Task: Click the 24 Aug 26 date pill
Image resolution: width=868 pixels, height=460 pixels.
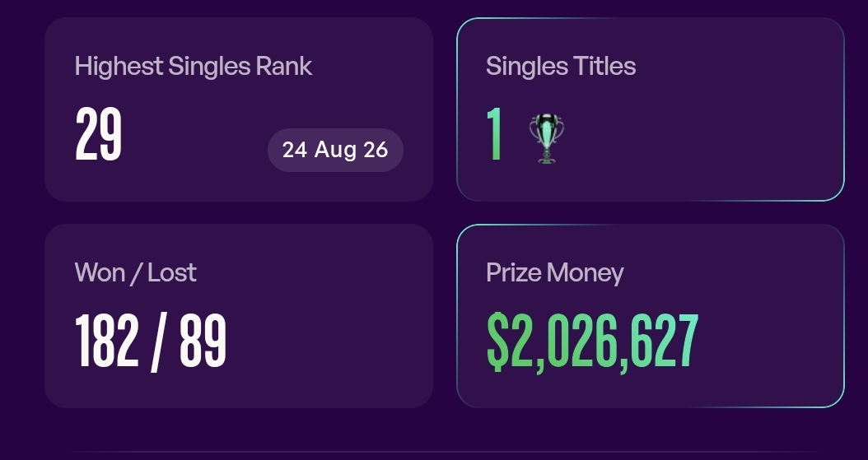Action: [335, 150]
